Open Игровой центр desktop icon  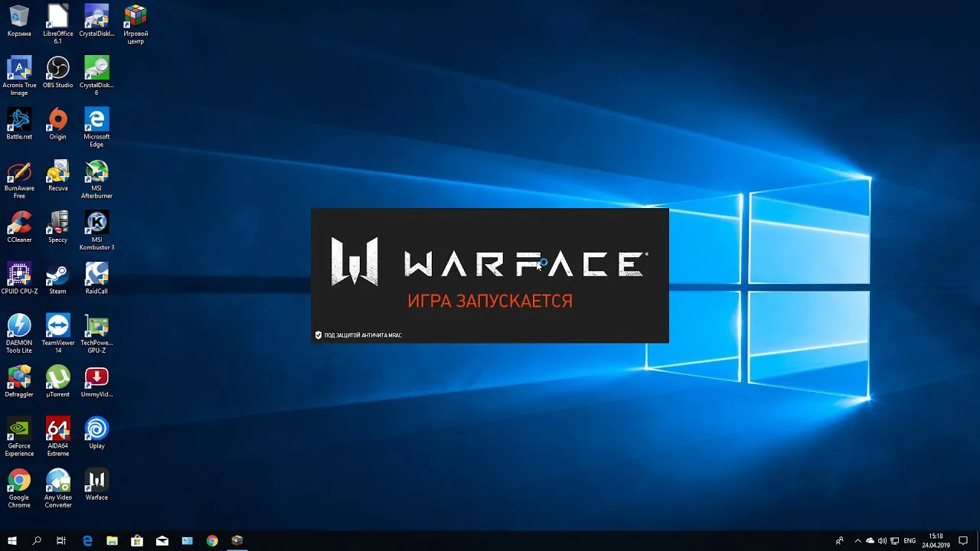pos(136,24)
